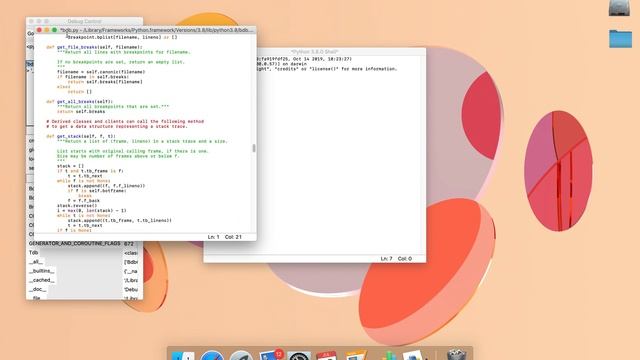
Task: Click the 'def get_stack(self, f, t)' line
Action: tap(81, 136)
